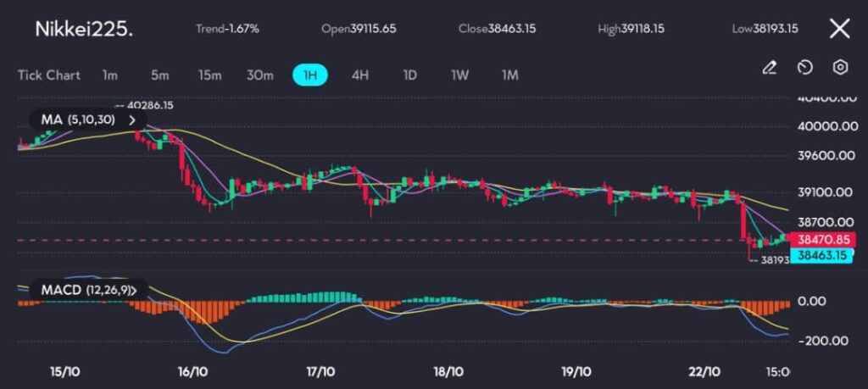This screenshot has height=389, width=868.
Task: Select the 1m timeframe
Action: (x=110, y=75)
